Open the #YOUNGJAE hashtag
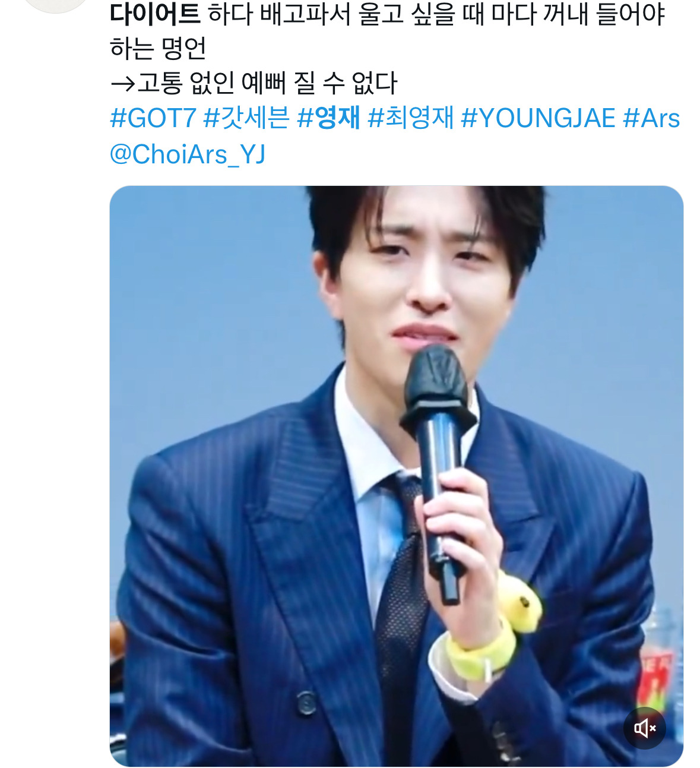 (x=538, y=118)
